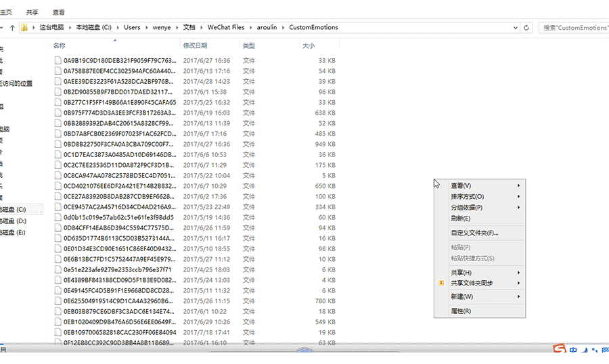The image size is (609, 364).
Task: Click file icon of 0BB2889392DAB4C20615A8328CF99
Action: pyautogui.click(x=58, y=123)
